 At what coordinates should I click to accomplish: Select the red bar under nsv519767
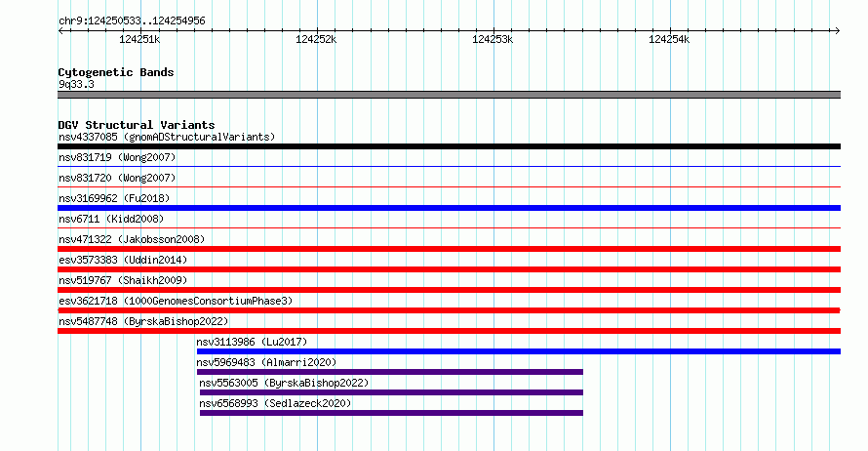coord(449,290)
